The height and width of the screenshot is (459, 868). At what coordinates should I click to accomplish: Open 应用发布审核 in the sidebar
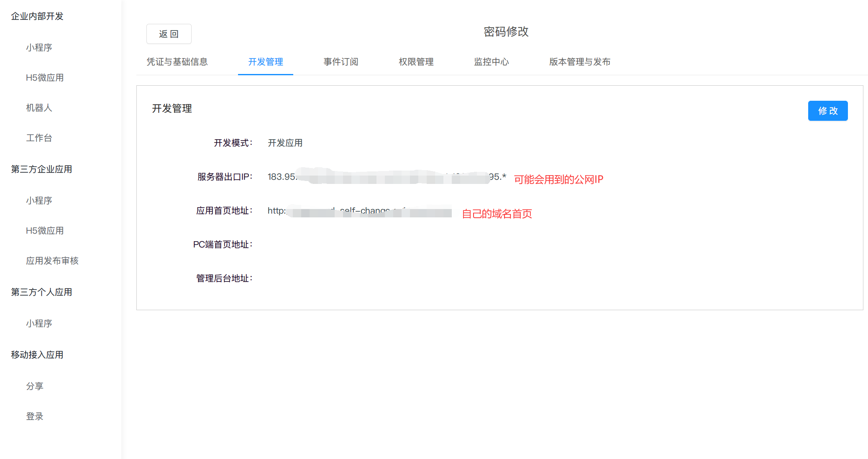[x=52, y=261]
